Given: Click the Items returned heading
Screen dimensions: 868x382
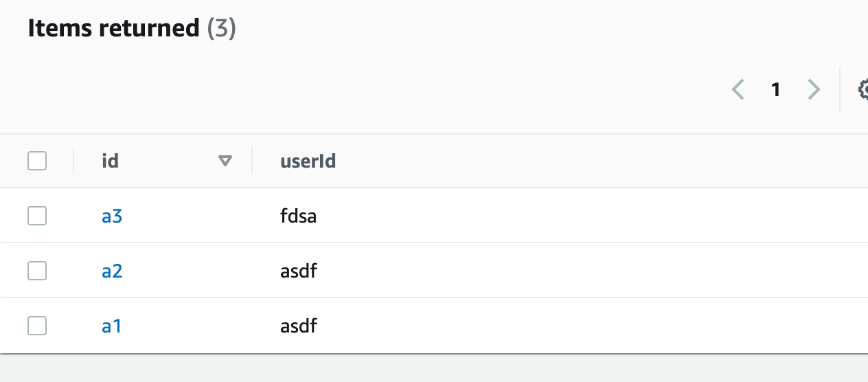Looking at the screenshot, I should pyautogui.click(x=113, y=28).
